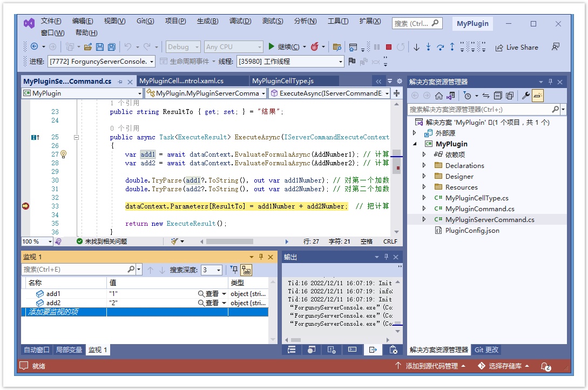Select PluginConfig.json in Solution Explorer
This screenshot has width=588, height=390.
pos(472,231)
